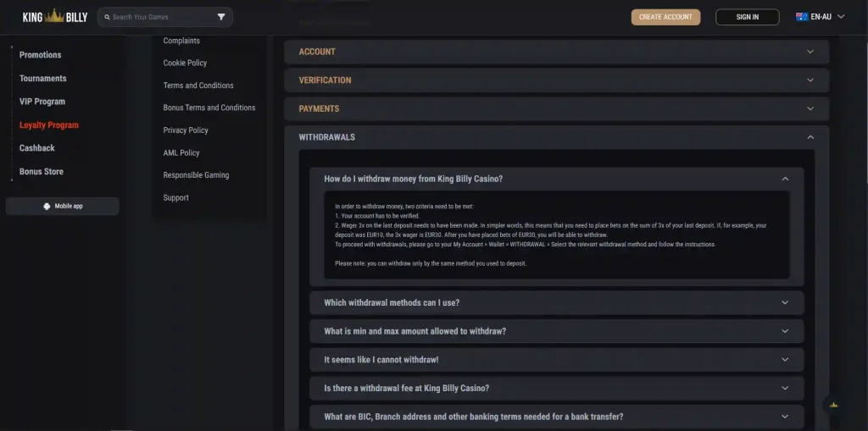
Task: Open Bonus Terms and Conditions link
Action: (209, 108)
